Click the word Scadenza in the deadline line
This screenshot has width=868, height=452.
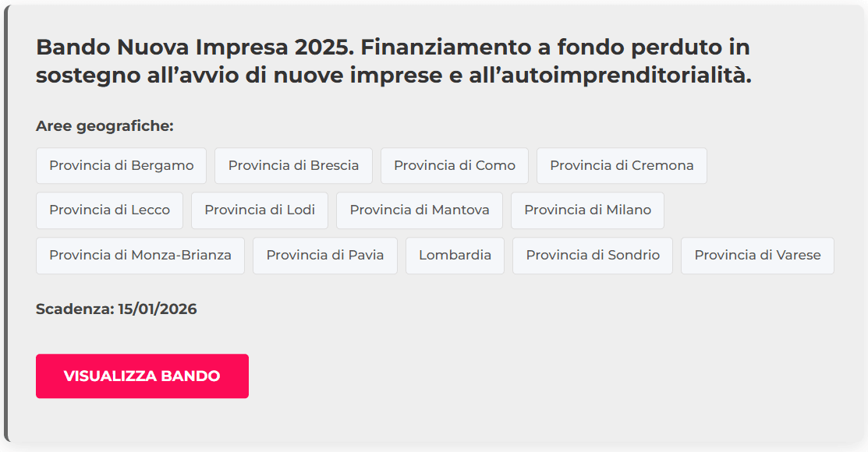(x=74, y=309)
